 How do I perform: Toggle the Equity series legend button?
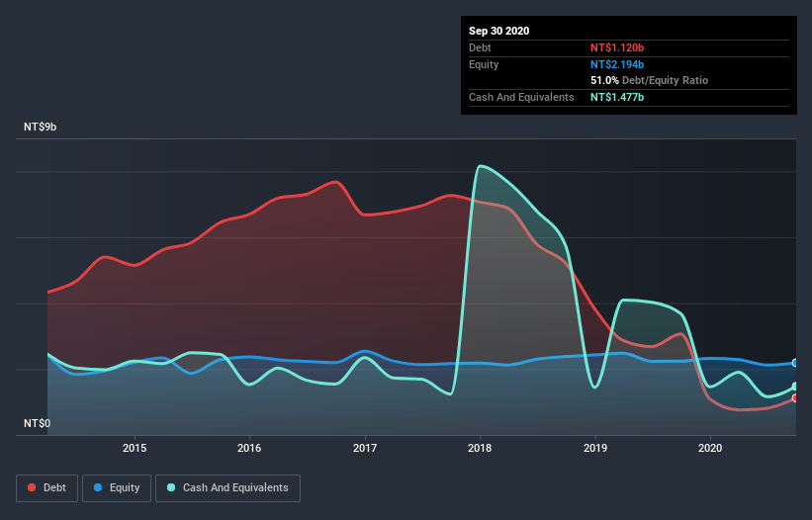coord(117,488)
